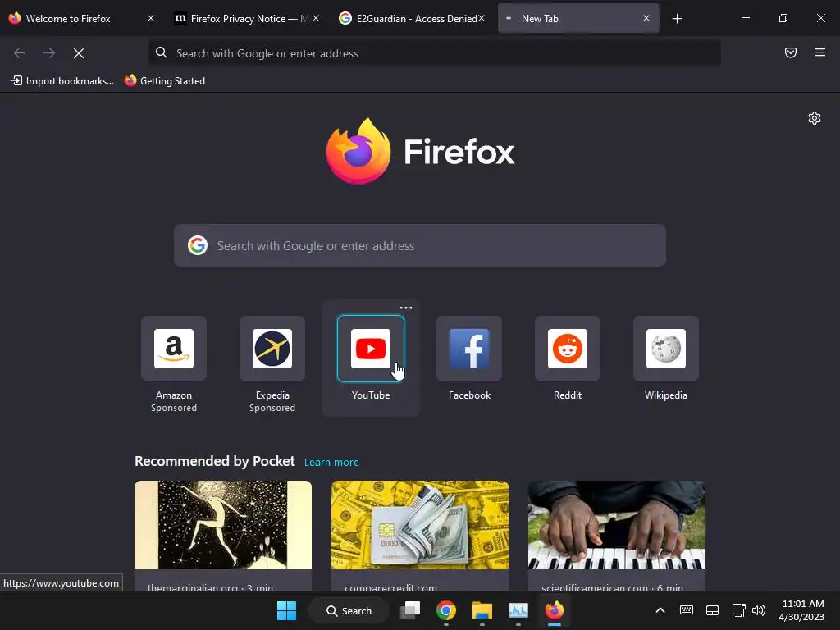Open the Firefox hamburger application menu
This screenshot has height=630, width=840.
tap(820, 52)
